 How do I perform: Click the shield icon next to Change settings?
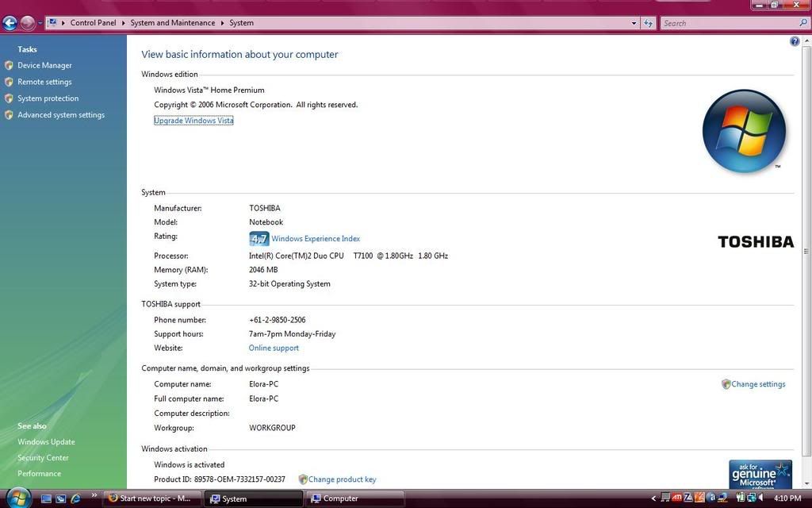point(726,384)
